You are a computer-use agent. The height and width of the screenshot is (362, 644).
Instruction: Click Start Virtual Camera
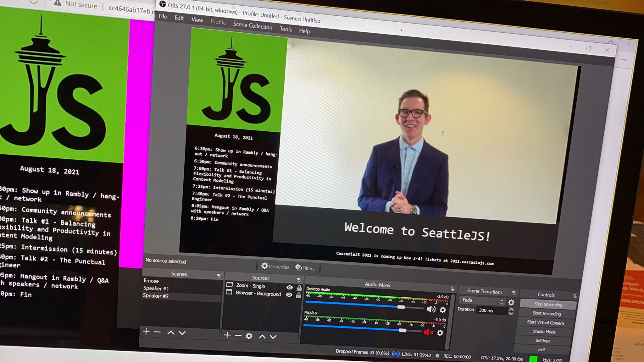[x=546, y=322]
